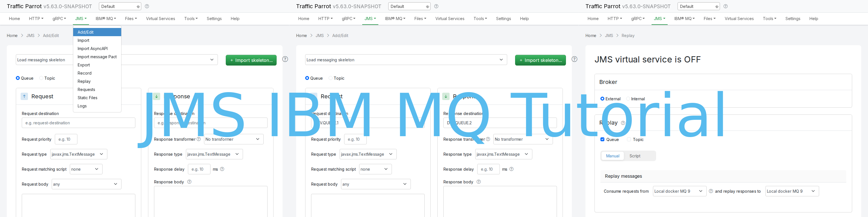Open help icon next to left Import skeleton button
The height and width of the screenshot is (217, 868).
285,59
